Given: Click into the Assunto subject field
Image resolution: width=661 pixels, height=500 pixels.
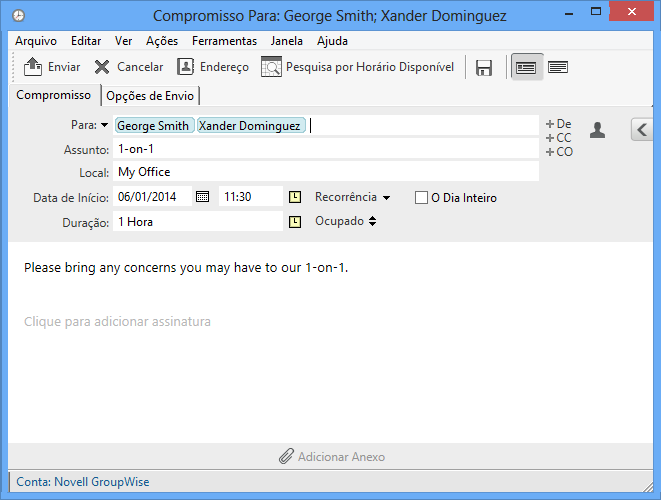Looking at the screenshot, I should pyautogui.click(x=326, y=149).
